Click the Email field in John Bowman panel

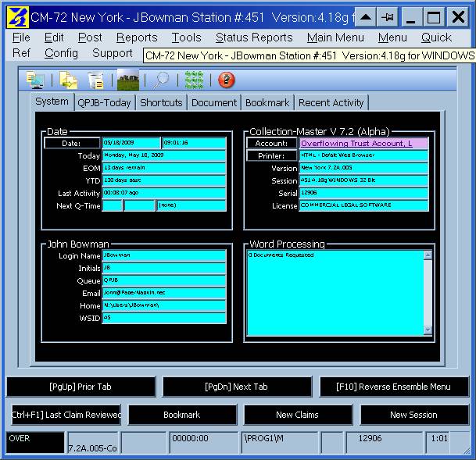coord(163,293)
